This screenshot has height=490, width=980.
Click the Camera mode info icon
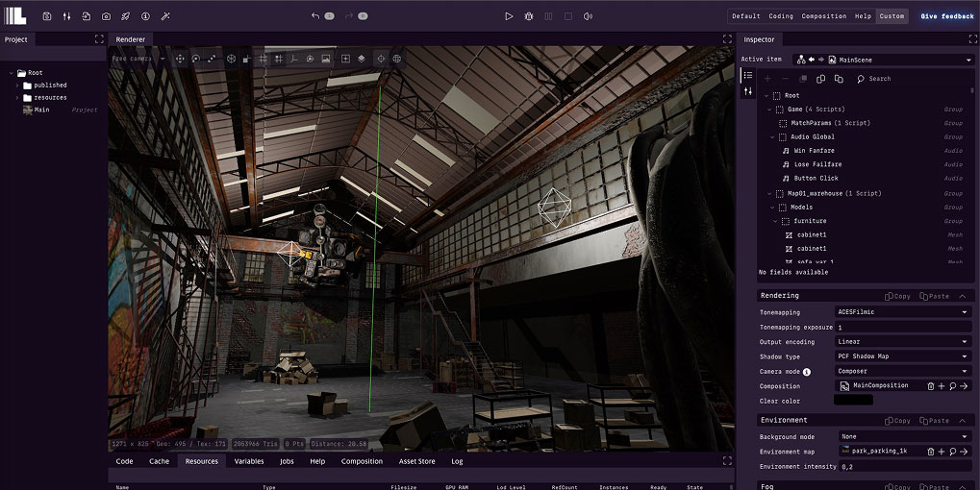(807, 372)
